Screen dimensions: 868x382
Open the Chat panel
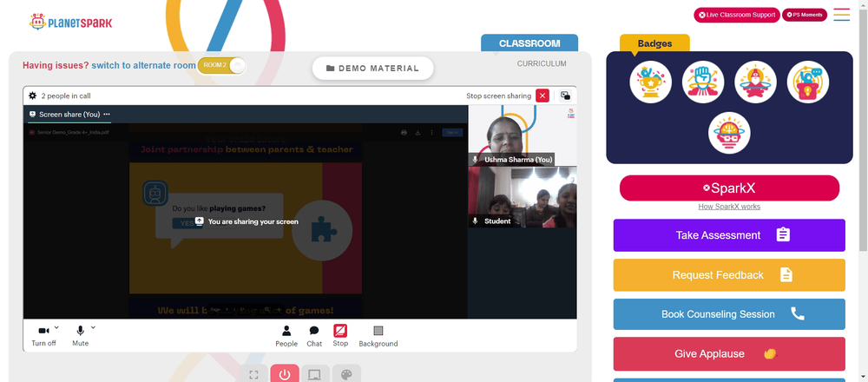[x=314, y=337]
